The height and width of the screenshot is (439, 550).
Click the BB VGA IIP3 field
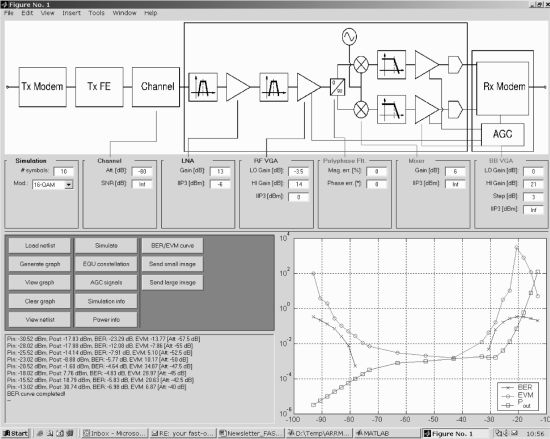click(534, 210)
